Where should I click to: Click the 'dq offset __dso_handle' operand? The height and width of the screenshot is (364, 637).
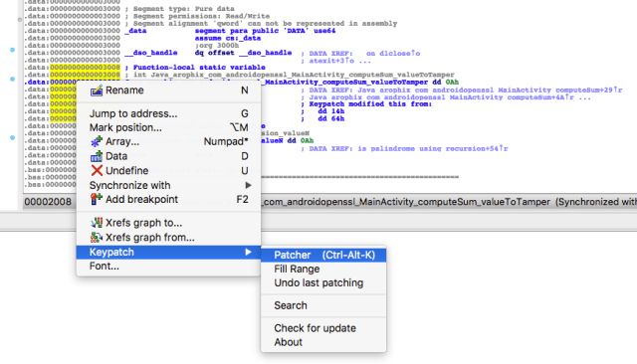(243, 53)
